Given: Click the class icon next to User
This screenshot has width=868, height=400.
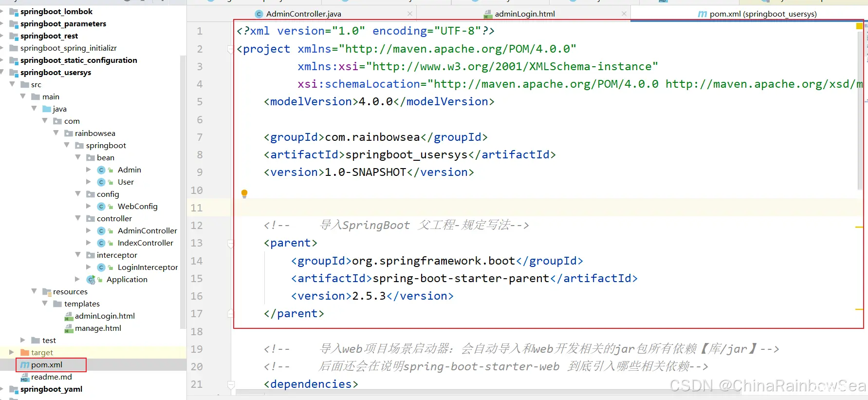Looking at the screenshot, I should [x=101, y=182].
